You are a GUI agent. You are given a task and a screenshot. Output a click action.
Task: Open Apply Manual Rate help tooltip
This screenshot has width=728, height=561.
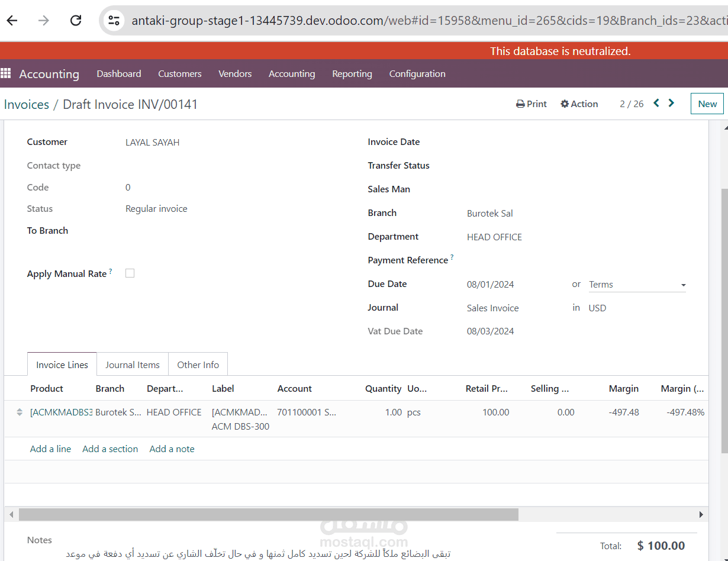(111, 271)
